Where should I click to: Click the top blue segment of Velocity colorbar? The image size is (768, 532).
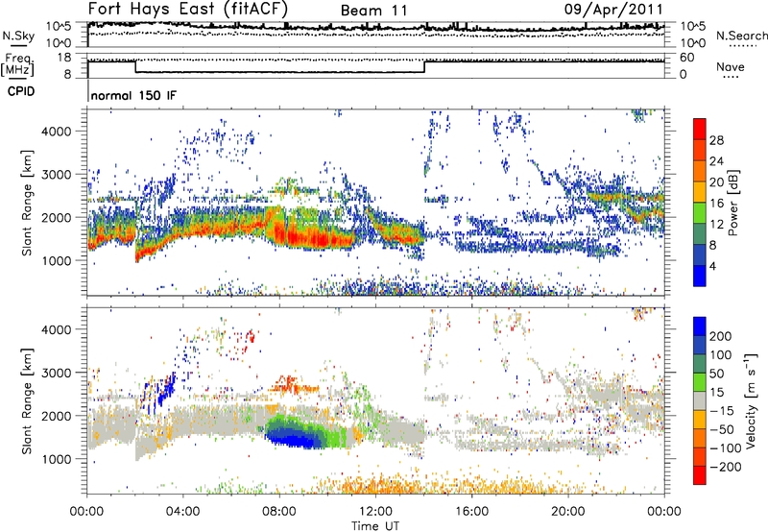pyautogui.click(x=700, y=326)
